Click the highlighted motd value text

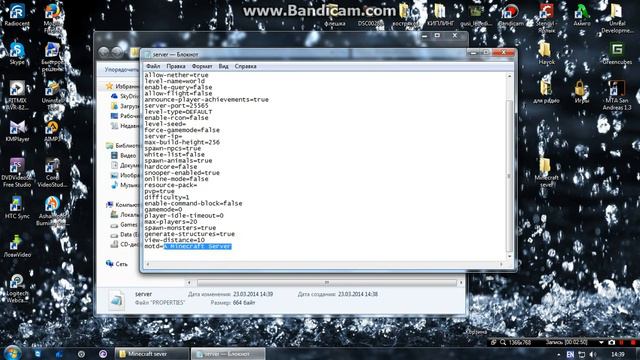pos(198,246)
